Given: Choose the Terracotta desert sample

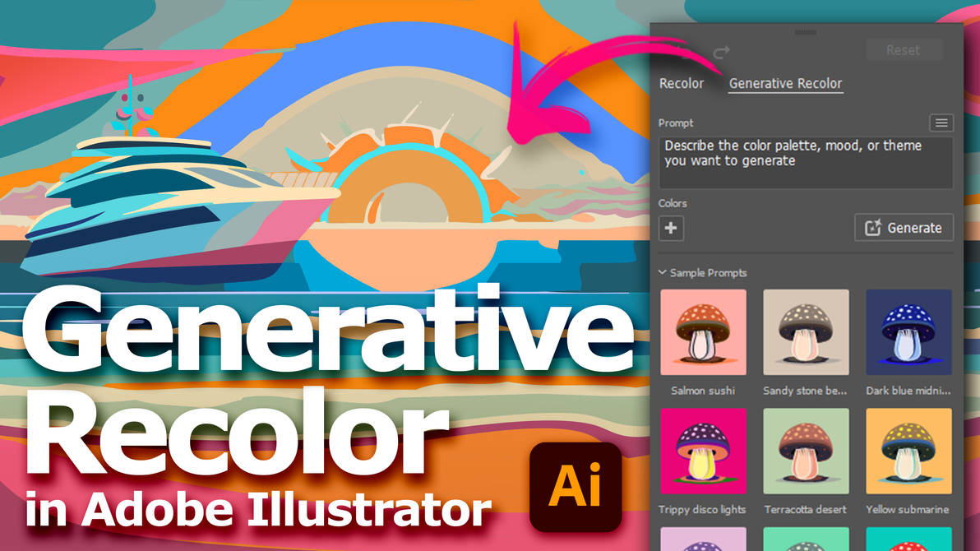Looking at the screenshot, I should coord(806,451).
